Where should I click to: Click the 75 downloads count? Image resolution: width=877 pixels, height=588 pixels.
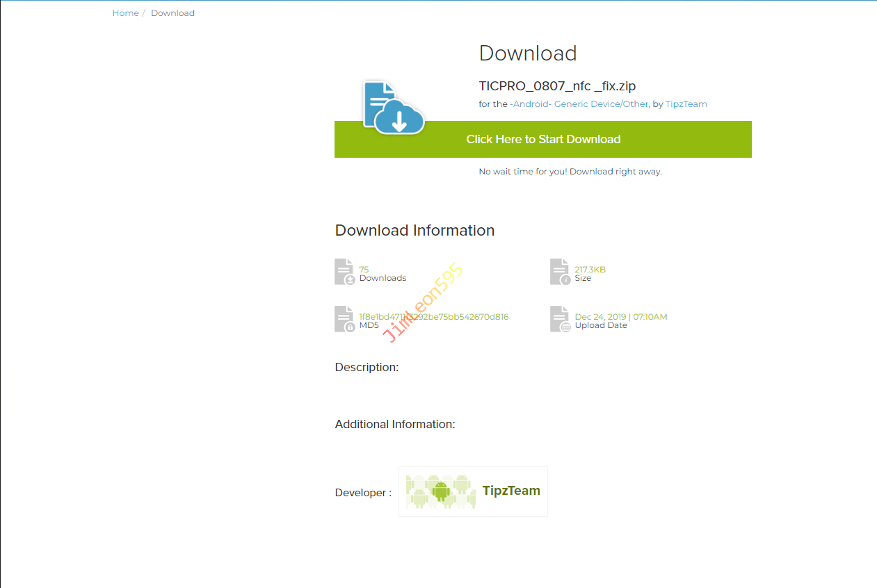point(364,270)
